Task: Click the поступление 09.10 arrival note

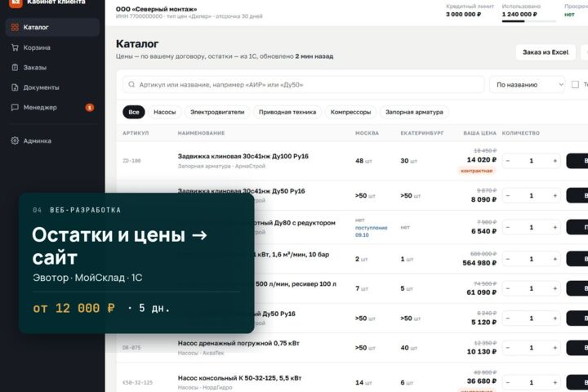Action: 371,231
